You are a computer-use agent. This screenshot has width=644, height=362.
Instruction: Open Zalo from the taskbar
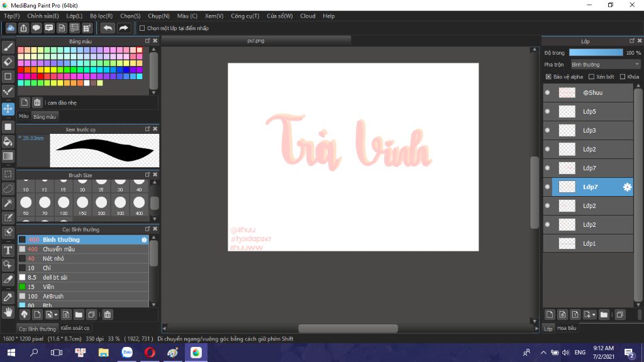[127, 353]
